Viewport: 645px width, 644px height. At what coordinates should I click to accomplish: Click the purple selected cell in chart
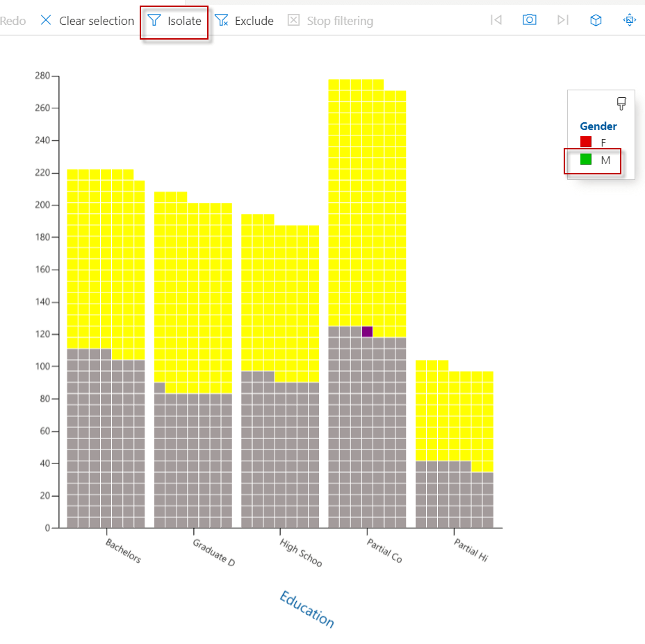pyautogui.click(x=368, y=331)
